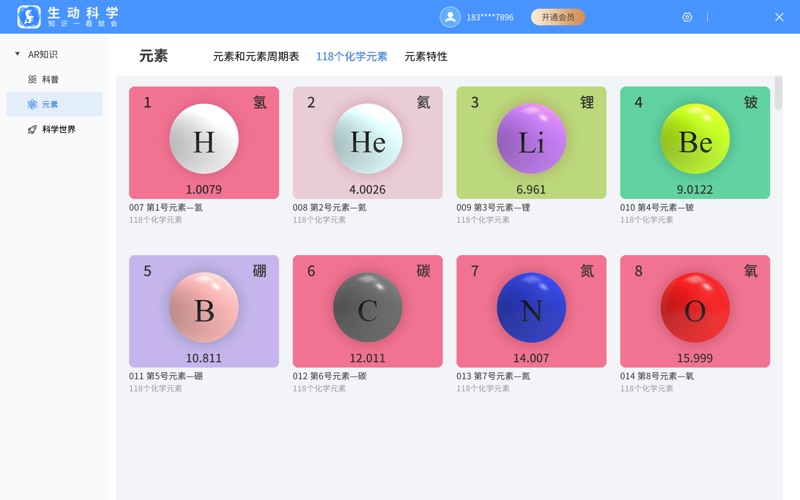Open settings gear icon in header
The width and height of the screenshot is (800, 500).
point(687,17)
